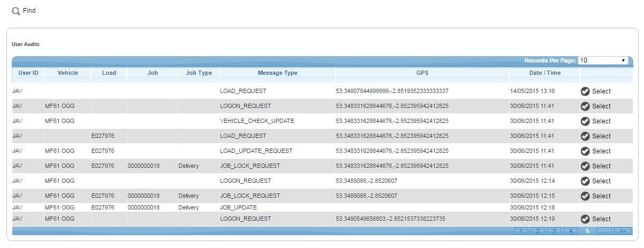Click MF61 OGG in VEHICLE_CHECK_UPDATE row
This screenshot has width=644, height=248.
point(59,121)
